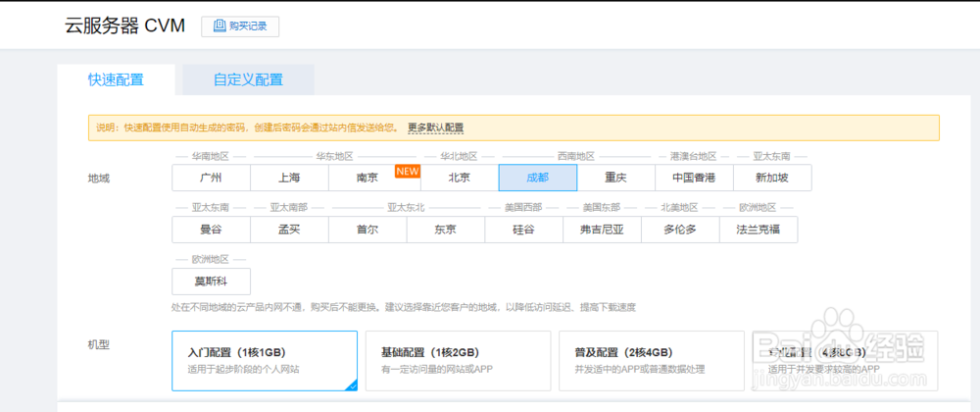
Task: Click the 华东地区 group heading
Action: (335, 156)
